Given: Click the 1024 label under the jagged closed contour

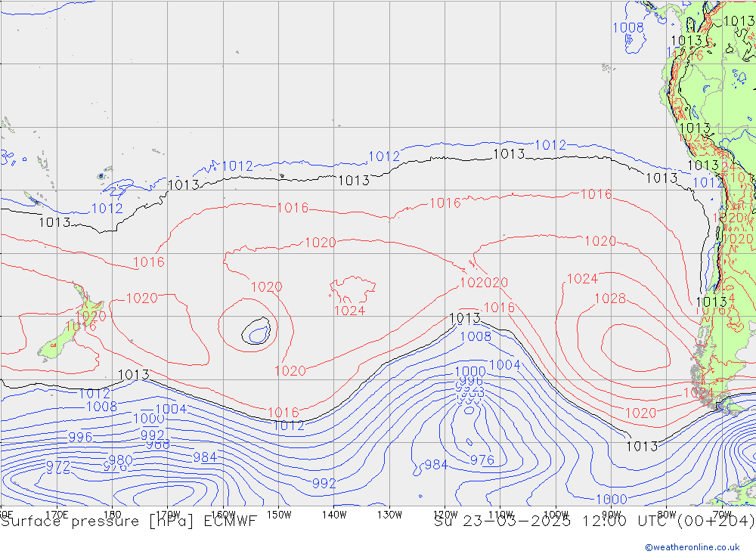Looking at the screenshot, I should [349, 311].
